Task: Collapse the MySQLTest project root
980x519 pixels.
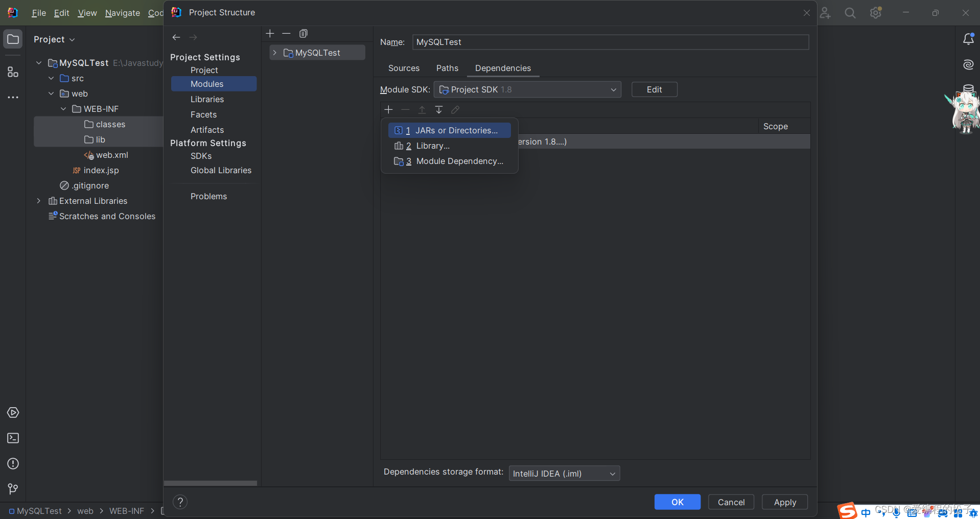Action: coord(39,63)
